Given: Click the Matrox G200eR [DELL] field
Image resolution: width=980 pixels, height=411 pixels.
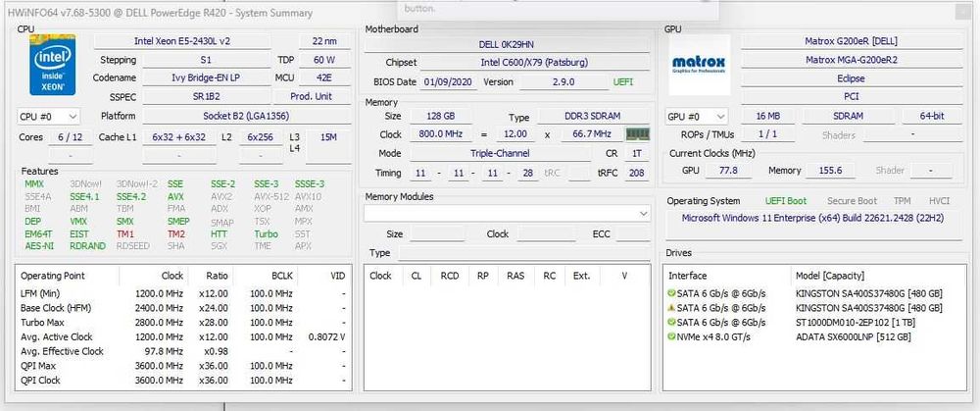Looking at the screenshot, I should [x=852, y=41].
